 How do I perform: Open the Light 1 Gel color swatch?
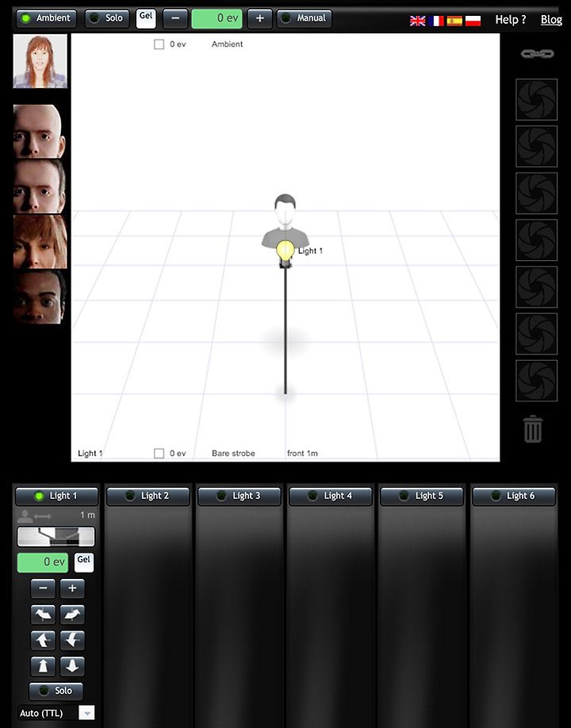coord(84,562)
